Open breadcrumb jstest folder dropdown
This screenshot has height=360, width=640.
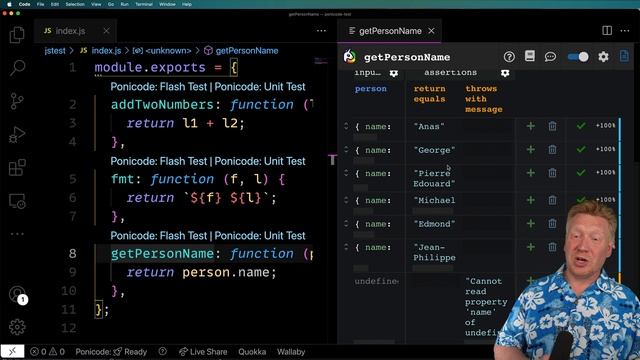tap(55, 51)
